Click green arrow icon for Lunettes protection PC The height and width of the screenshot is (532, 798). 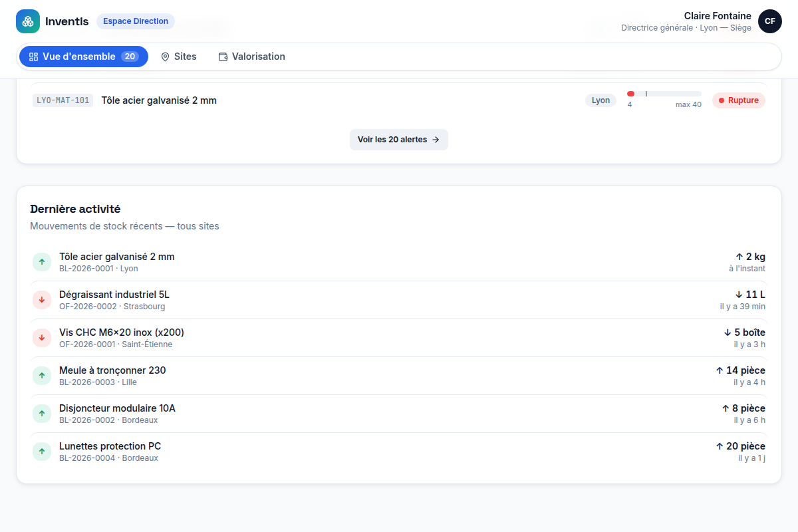tap(42, 452)
